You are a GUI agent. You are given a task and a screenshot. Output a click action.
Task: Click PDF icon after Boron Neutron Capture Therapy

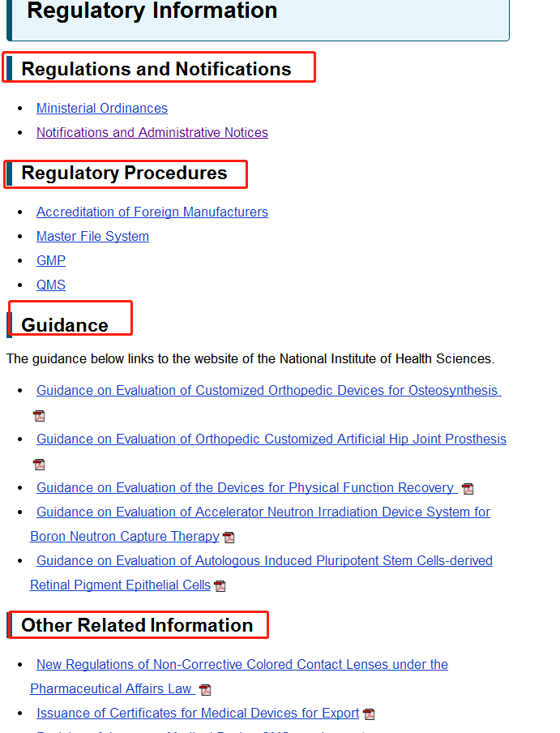tap(229, 537)
